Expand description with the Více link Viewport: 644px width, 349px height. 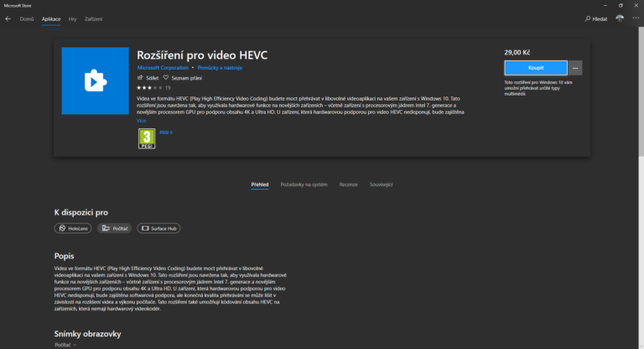[142, 121]
